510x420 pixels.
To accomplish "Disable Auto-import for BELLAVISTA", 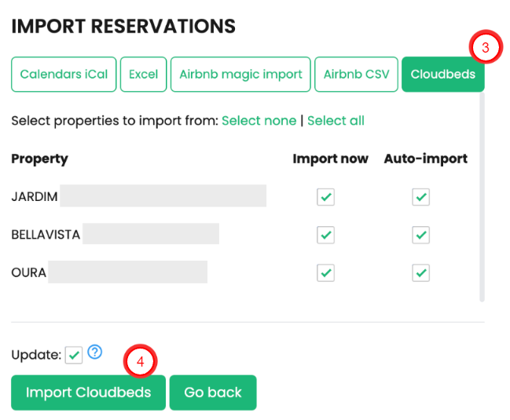I will pos(421,235).
